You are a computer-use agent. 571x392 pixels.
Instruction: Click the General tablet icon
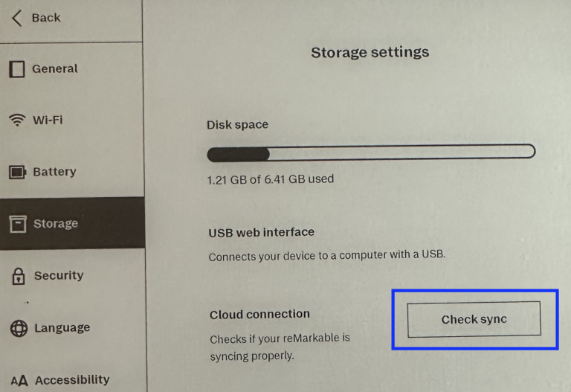pos(16,69)
